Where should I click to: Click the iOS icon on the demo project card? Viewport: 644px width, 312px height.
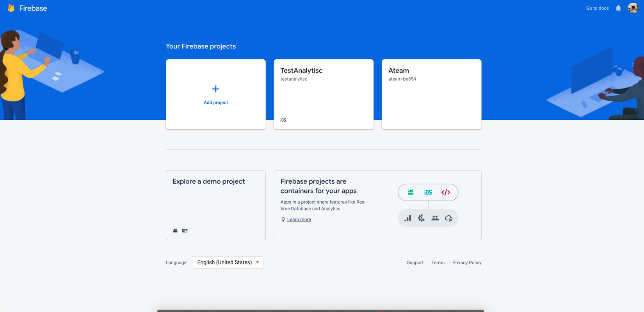point(185,231)
